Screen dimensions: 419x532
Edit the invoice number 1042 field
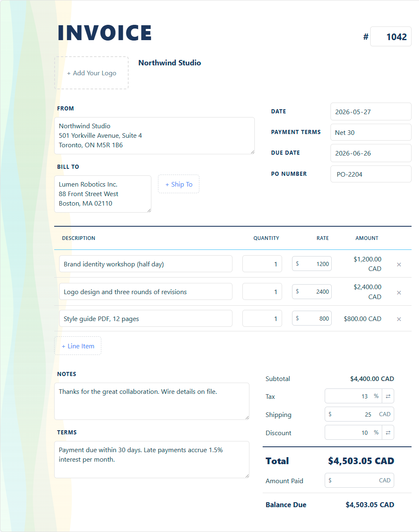coord(391,37)
